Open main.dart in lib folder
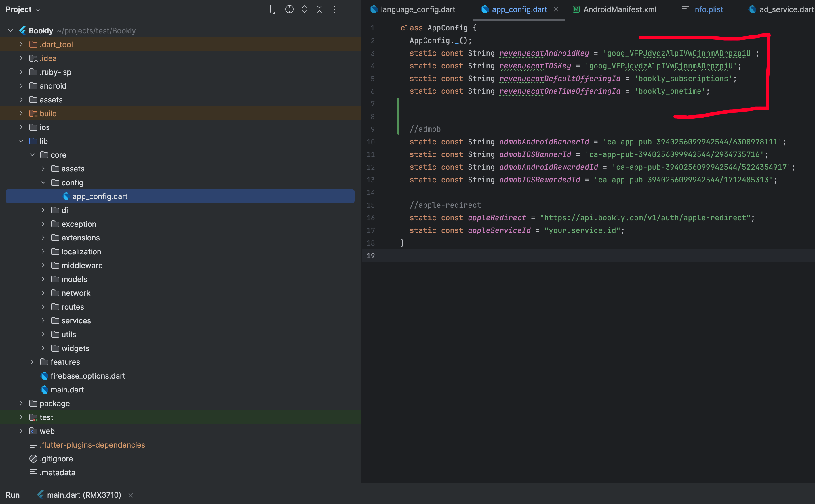Image resolution: width=815 pixels, height=504 pixels. [x=67, y=389]
